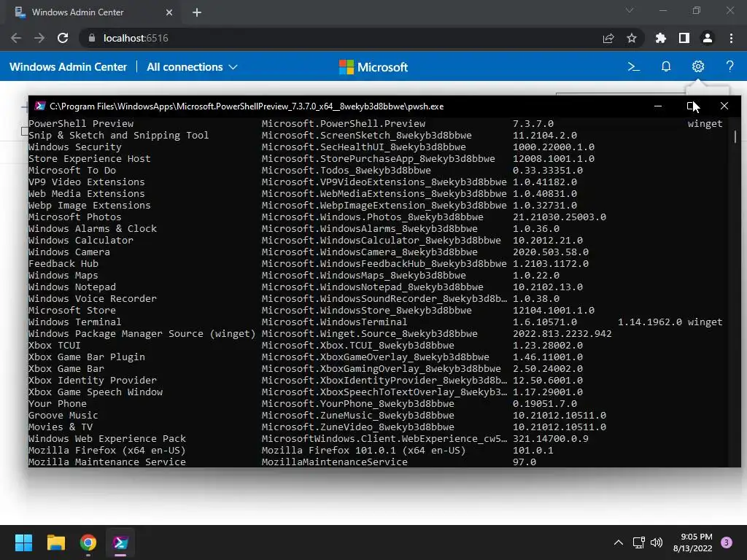Click the Microsoft logo in header
The height and width of the screenshot is (560, 747).
[373, 67]
